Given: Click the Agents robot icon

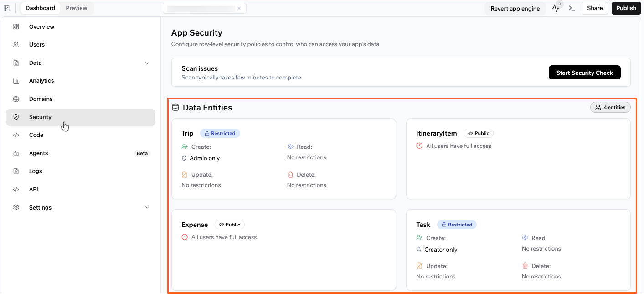Looking at the screenshot, I should point(16,153).
